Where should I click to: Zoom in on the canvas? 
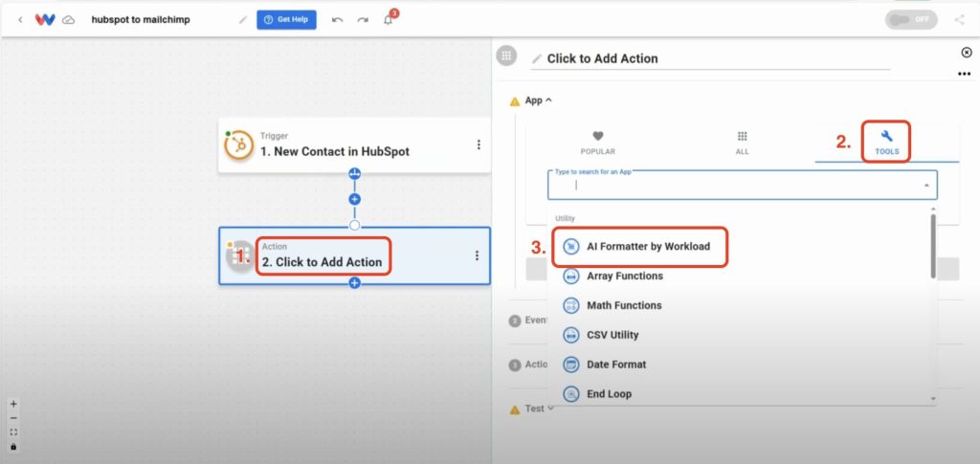pos(13,404)
